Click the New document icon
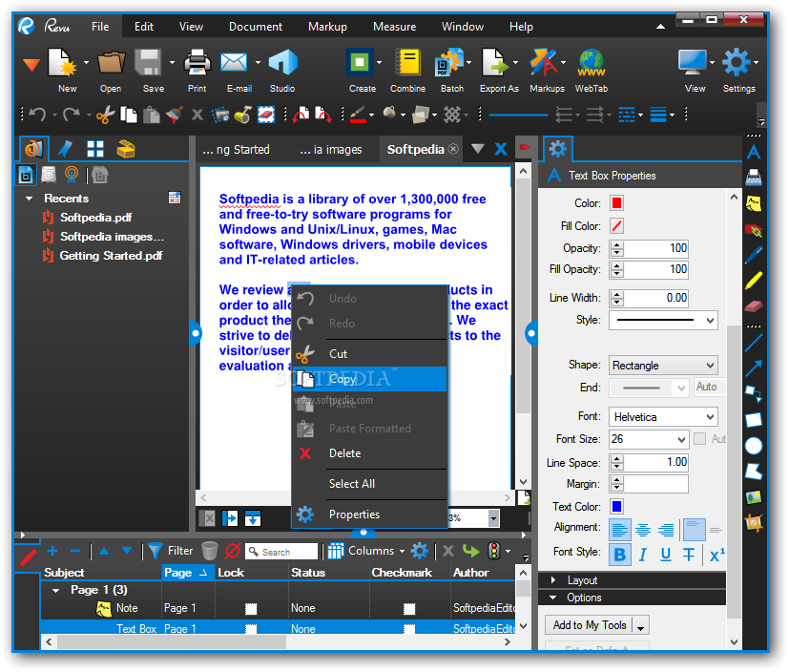This screenshot has width=789, height=672. [62, 62]
